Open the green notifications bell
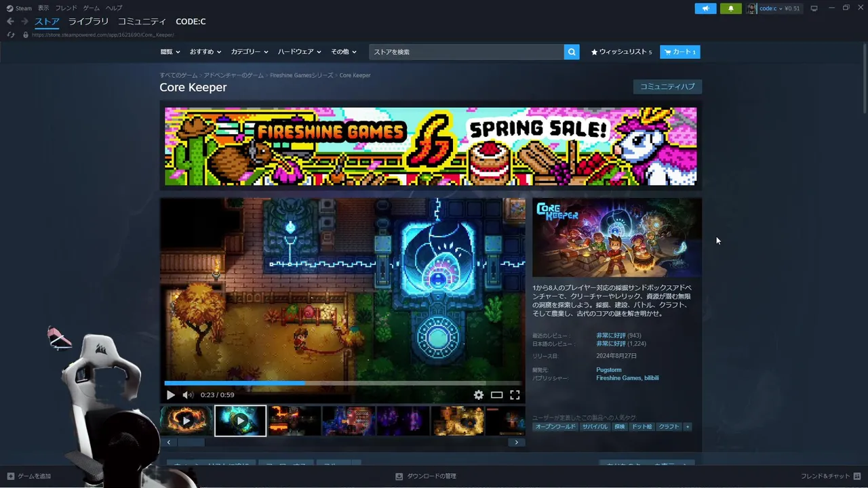868x488 pixels. [x=730, y=8]
